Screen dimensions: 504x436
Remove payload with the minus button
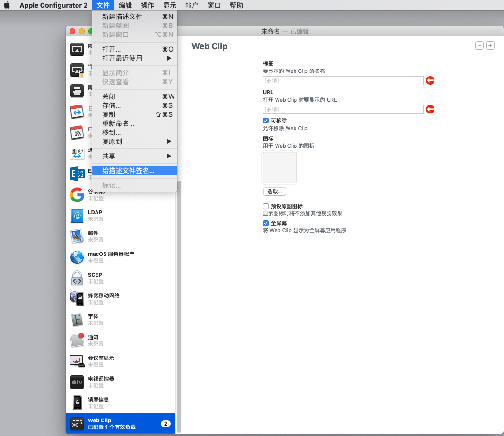479,46
